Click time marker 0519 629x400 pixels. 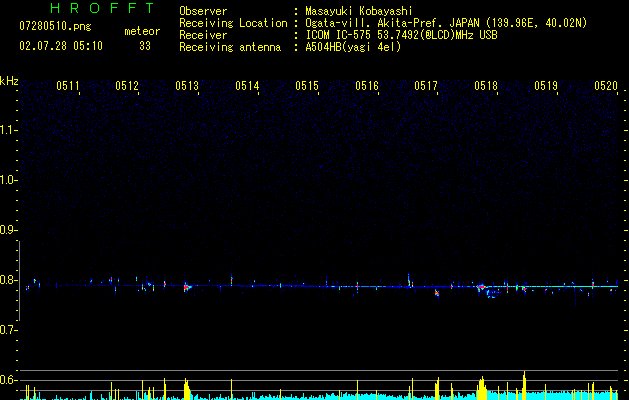coord(546,86)
